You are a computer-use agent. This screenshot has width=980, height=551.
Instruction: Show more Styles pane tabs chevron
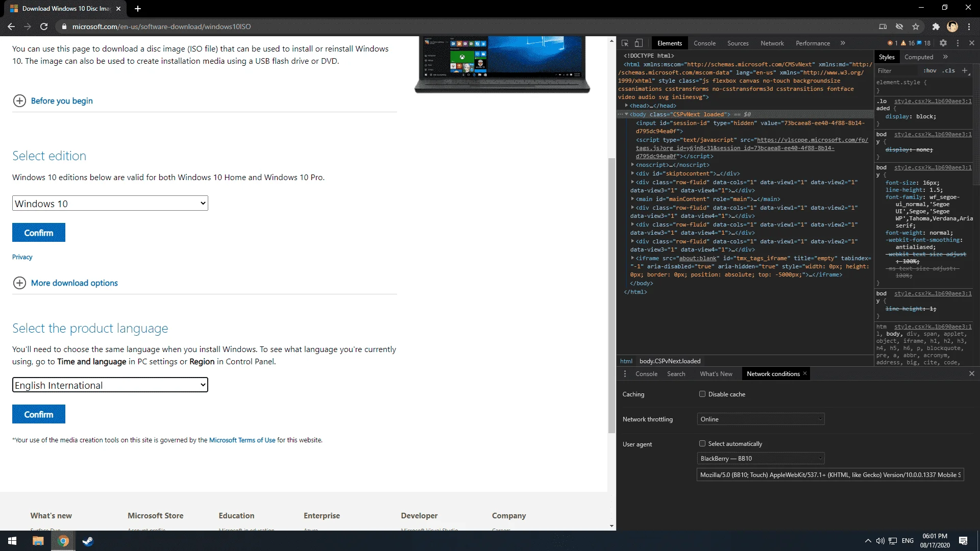[945, 57]
